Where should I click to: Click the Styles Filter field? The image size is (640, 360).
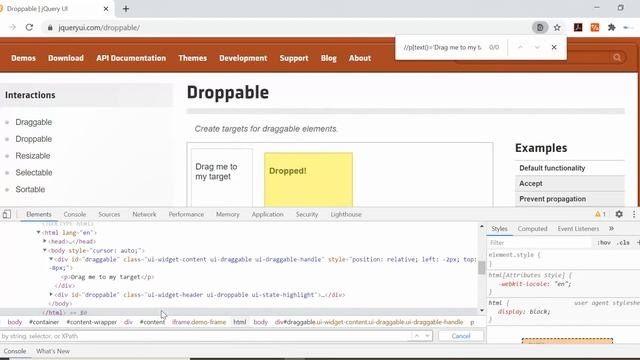coord(539,242)
